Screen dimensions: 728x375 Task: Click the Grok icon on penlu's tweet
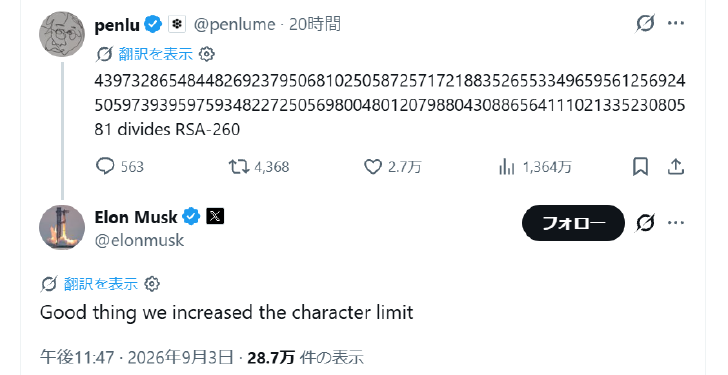click(645, 23)
